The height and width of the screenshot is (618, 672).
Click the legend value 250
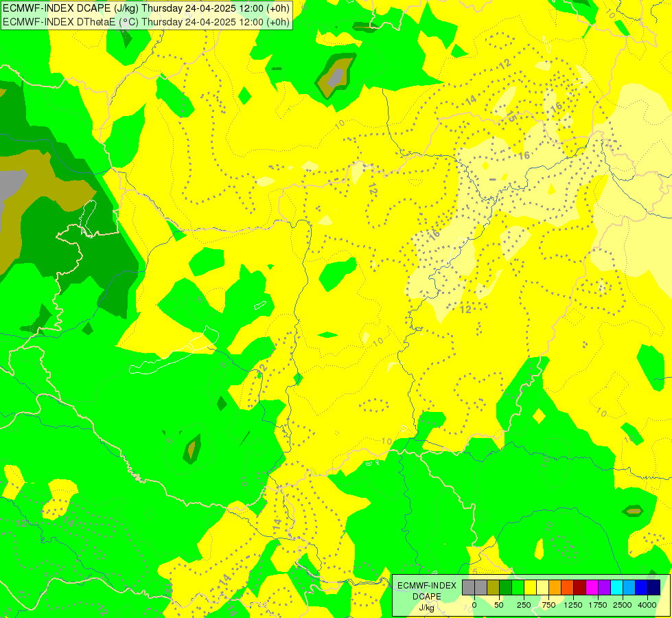[x=524, y=605]
